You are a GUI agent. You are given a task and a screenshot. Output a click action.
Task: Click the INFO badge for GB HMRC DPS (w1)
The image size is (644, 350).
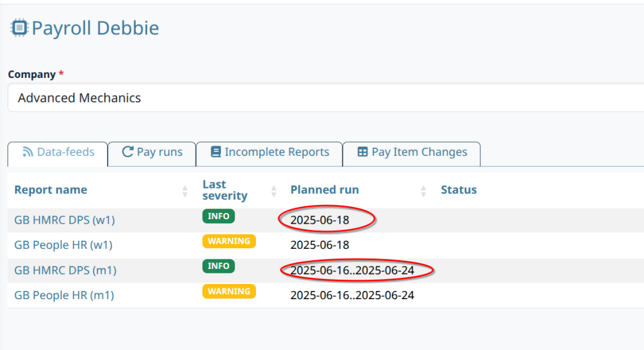click(218, 216)
